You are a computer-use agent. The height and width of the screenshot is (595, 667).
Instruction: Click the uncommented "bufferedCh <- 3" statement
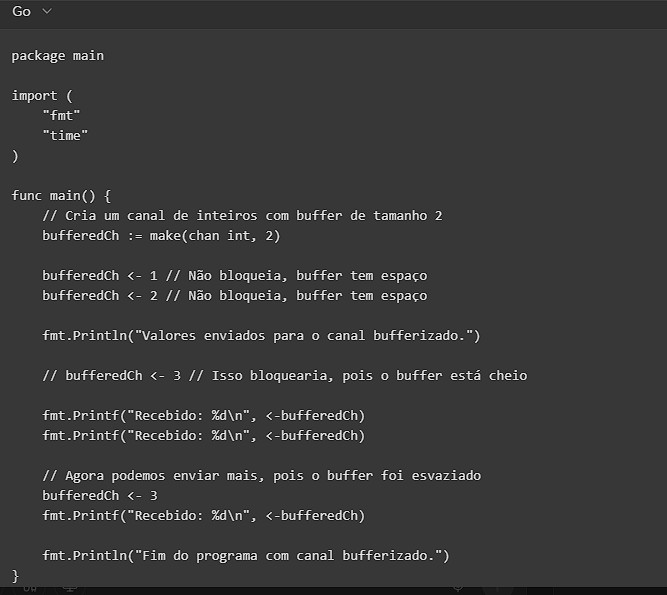100,495
